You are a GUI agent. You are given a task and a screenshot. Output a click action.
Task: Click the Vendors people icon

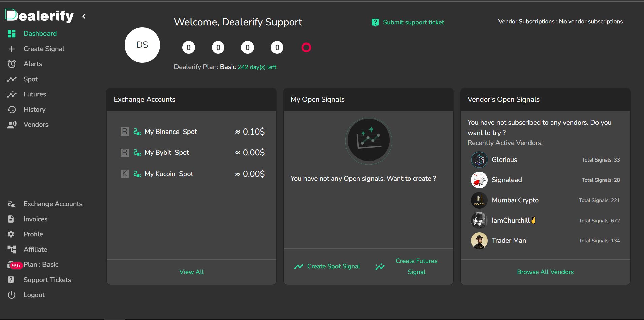(x=12, y=124)
